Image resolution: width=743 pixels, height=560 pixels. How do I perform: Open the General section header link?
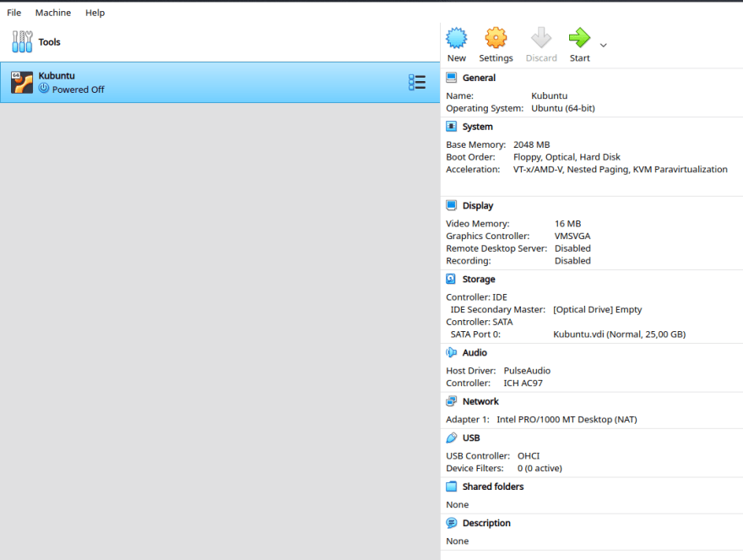point(479,78)
